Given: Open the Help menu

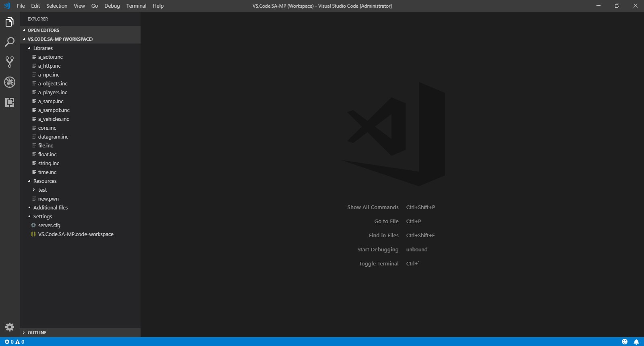Looking at the screenshot, I should tap(158, 6).
